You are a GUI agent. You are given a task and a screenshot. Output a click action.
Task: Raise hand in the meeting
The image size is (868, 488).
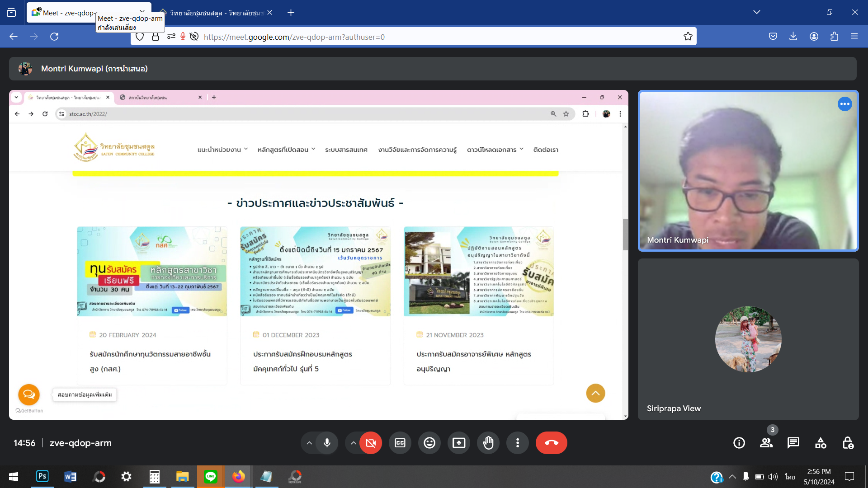click(x=488, y=443)
